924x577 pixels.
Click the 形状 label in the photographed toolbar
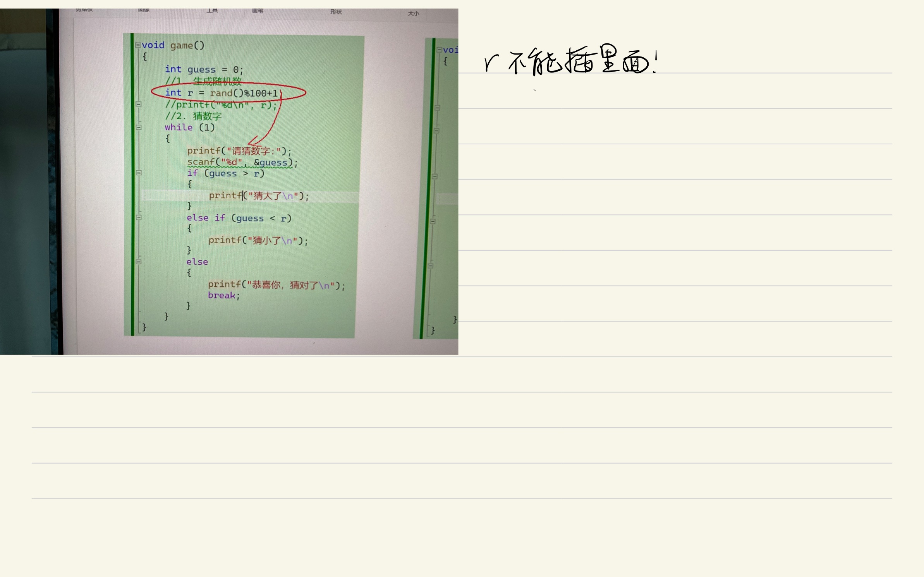coord(336,12)
